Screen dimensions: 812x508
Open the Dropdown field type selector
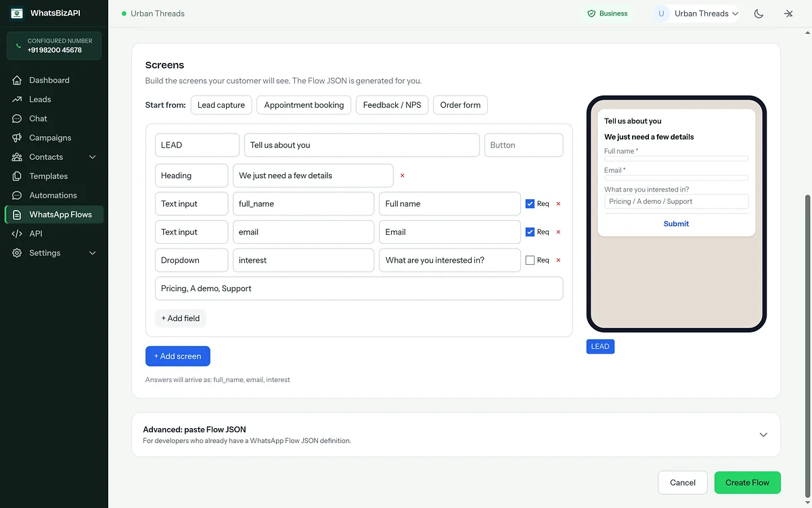[191, 260]
